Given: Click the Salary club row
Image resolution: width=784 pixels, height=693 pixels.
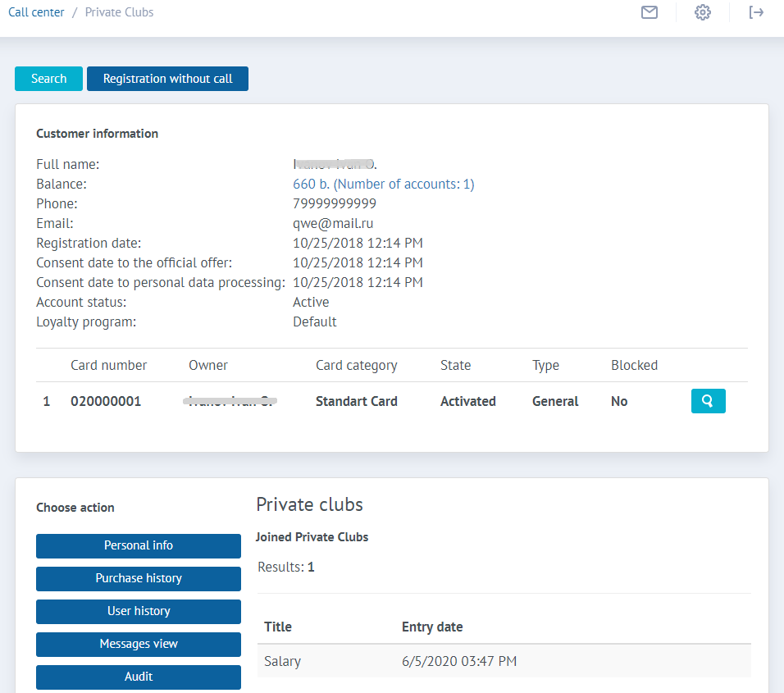Looking at the screenshot, I should (x=283, y=661).
